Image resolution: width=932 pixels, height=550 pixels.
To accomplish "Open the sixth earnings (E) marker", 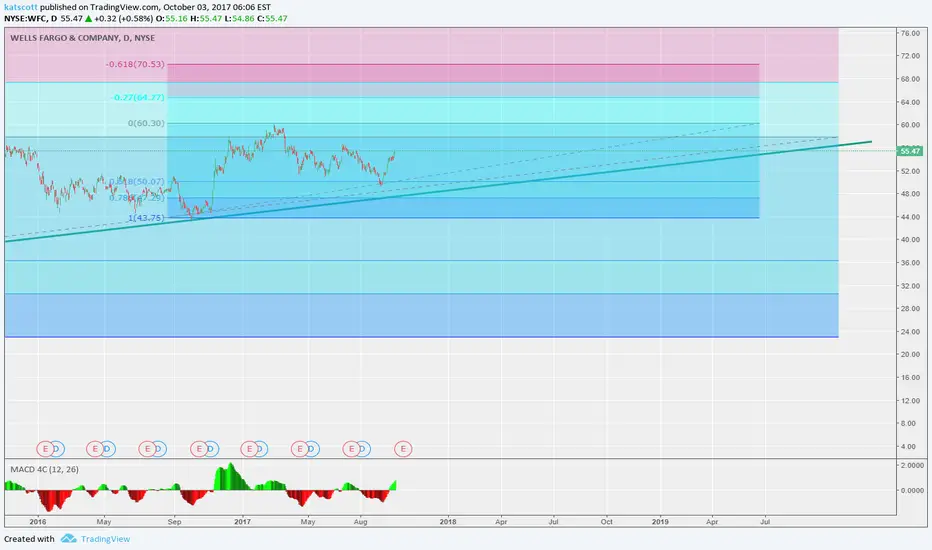I will click(x=300, y=449).
